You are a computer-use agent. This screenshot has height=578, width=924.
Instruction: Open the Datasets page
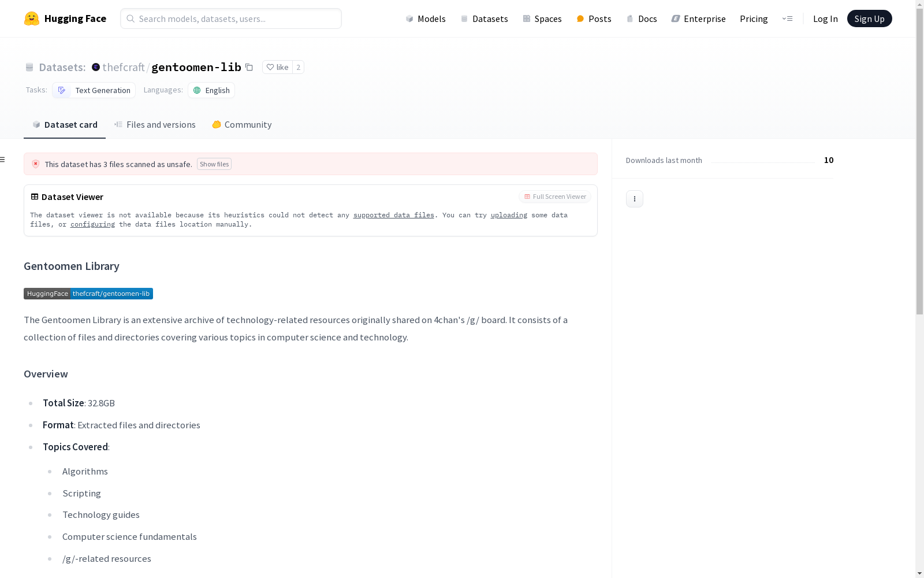tap(484, 18)
